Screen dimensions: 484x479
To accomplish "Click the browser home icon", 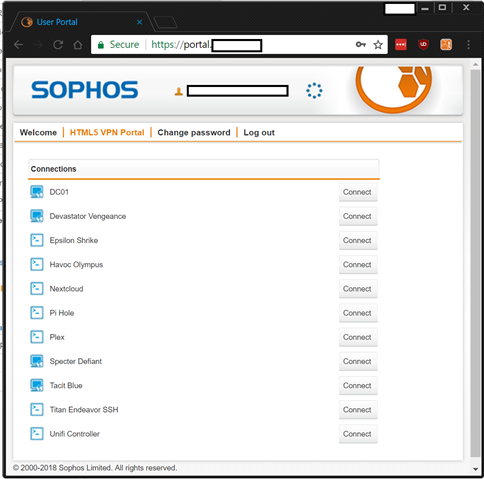I will (x=78, y=45).
